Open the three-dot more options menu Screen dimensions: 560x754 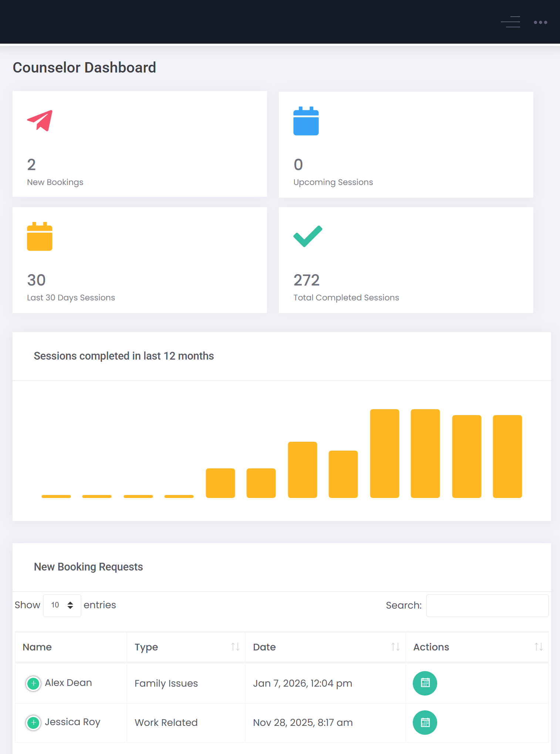[x=540, y=22]
